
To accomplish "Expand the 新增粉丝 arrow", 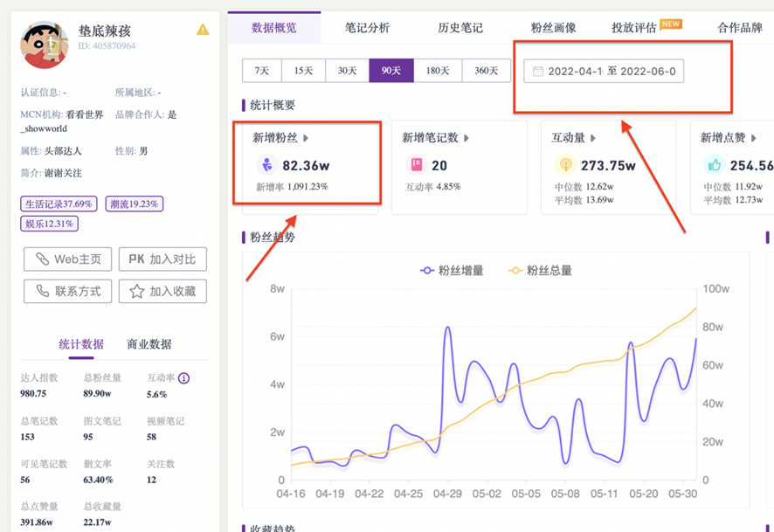I will pyautogui.click(x=306, y=138).
